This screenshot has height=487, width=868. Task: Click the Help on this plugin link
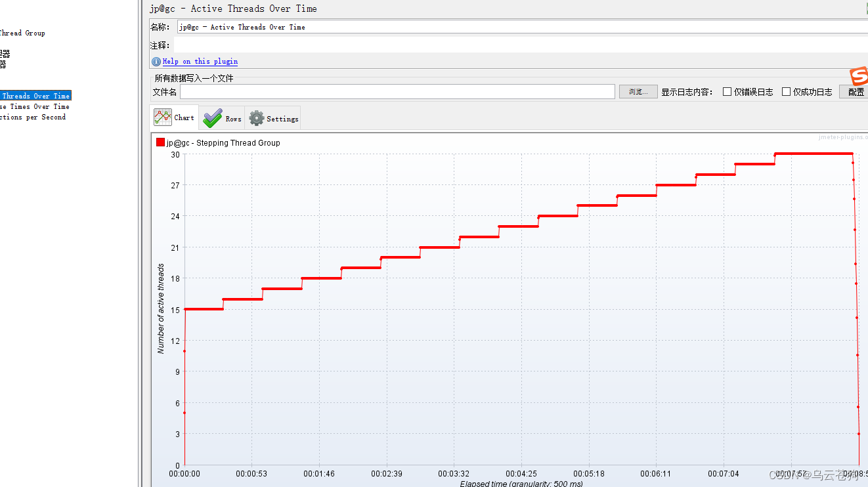(x=200, y=62)
